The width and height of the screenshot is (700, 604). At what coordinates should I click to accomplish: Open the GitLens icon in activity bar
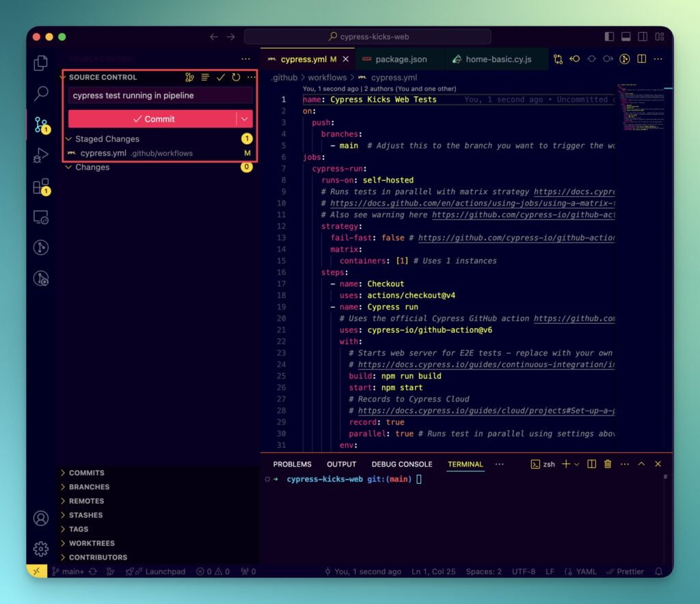41,247
